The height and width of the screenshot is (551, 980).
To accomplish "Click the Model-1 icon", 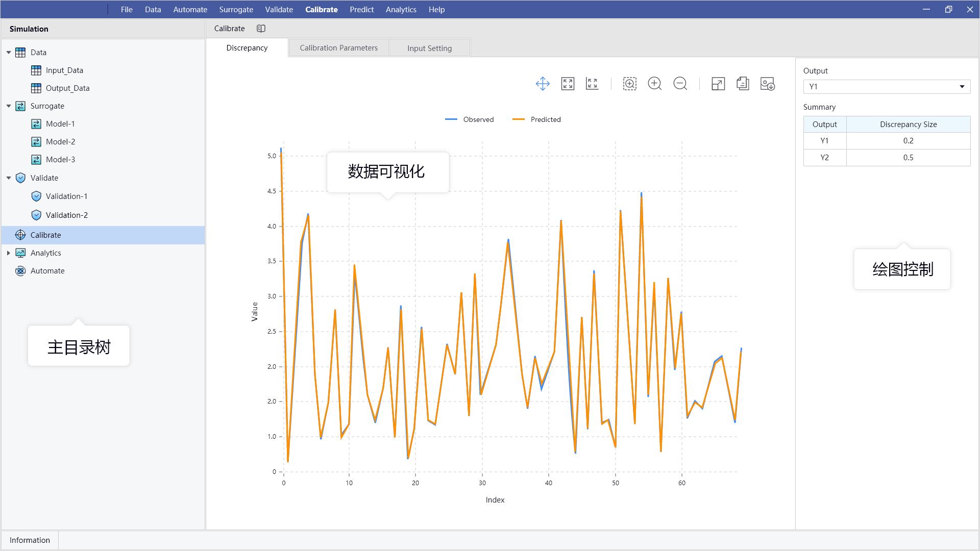I will click(x=36, y=124).
